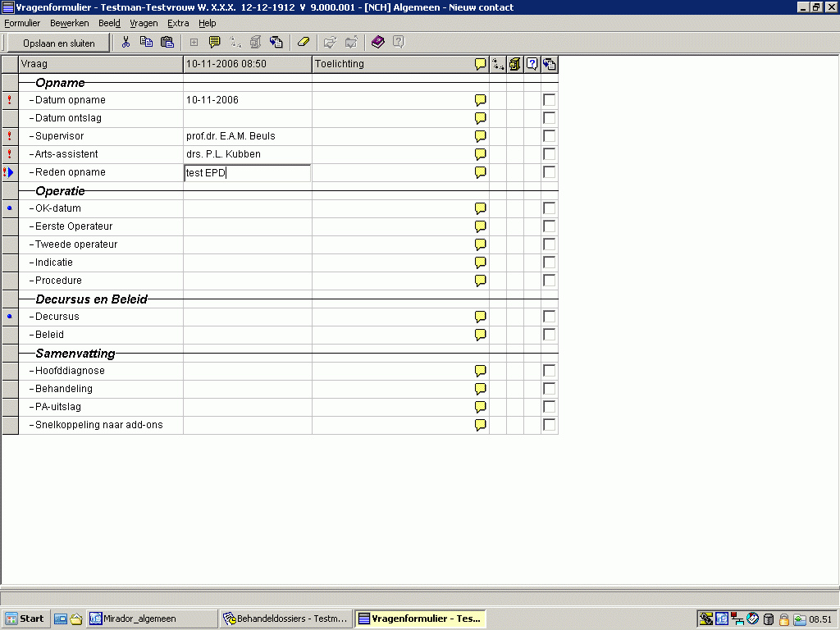
Task: Open the Vragen menu
Action: coord(144,24)
